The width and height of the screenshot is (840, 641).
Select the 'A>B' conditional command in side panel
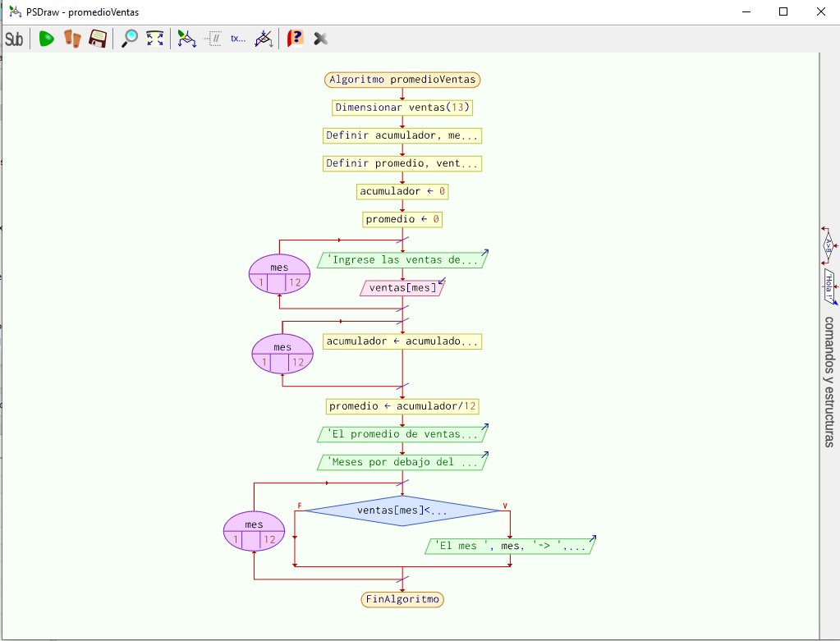click(x=829, y=245)
